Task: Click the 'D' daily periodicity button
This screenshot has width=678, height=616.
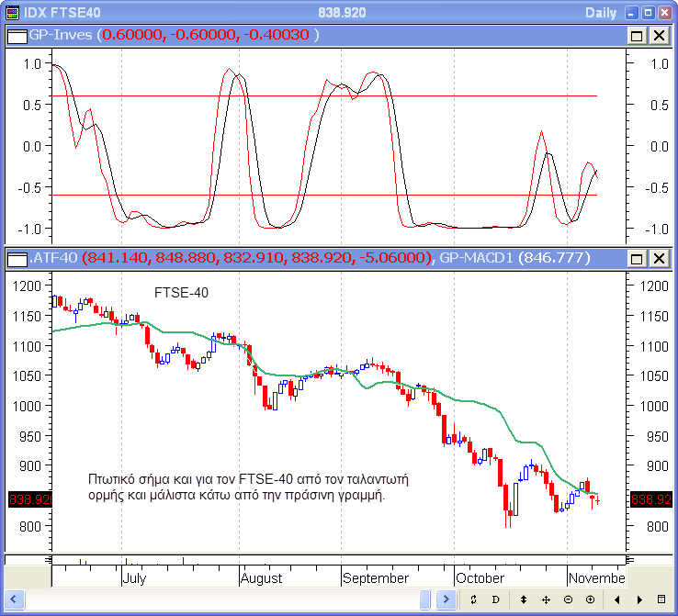Action: 495,599
